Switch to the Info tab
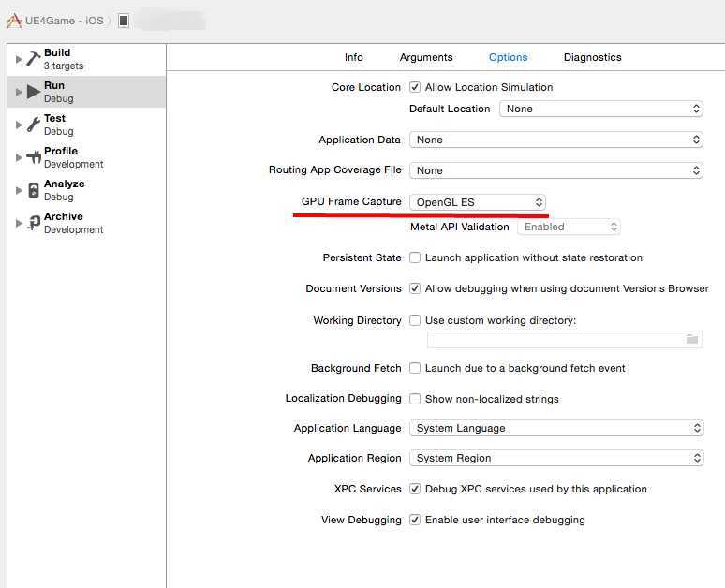This screenshot has height=588, width=725. 354,57
